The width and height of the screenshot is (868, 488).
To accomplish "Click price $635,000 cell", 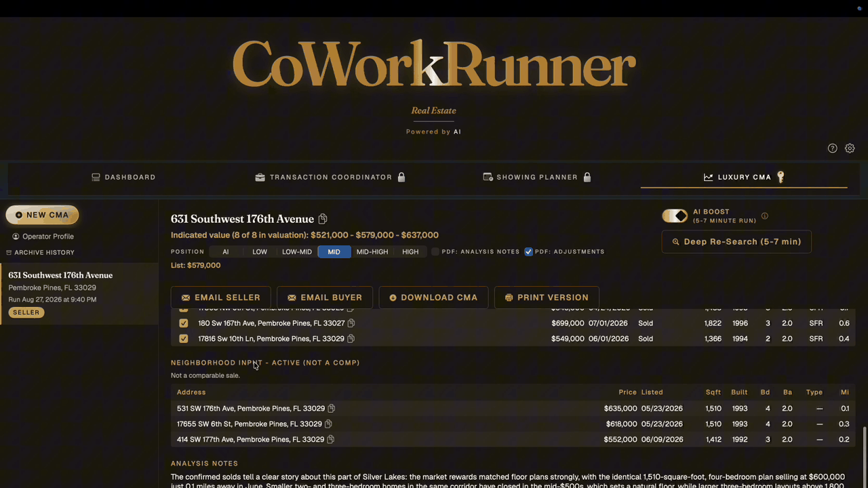I will 620,409.
